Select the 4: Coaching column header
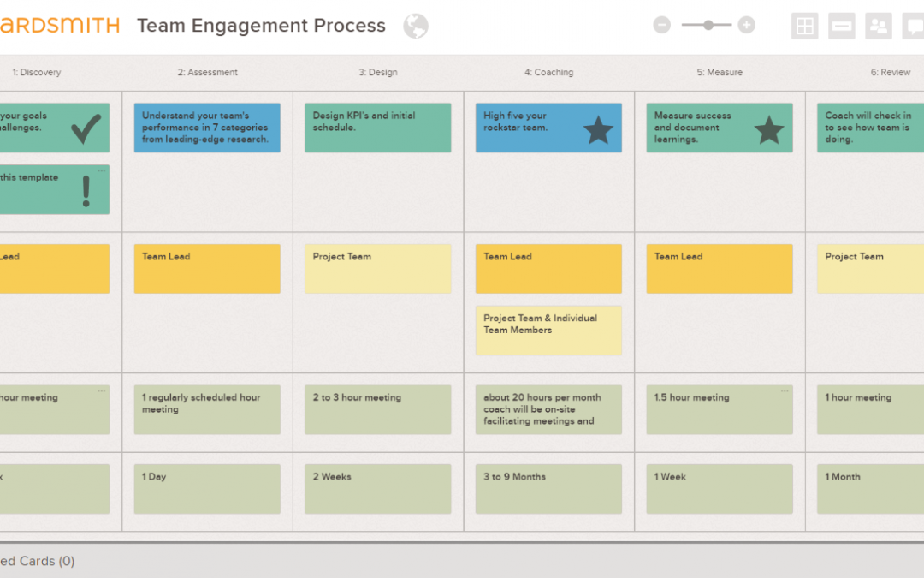The image size is (924, 578). pyautogui.click(x=548, y=72)
